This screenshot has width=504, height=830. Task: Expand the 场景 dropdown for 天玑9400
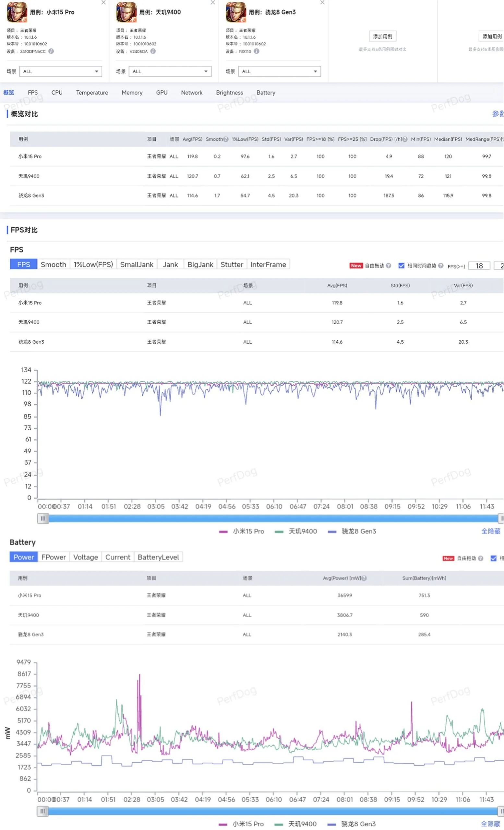(x=170, y=71)
